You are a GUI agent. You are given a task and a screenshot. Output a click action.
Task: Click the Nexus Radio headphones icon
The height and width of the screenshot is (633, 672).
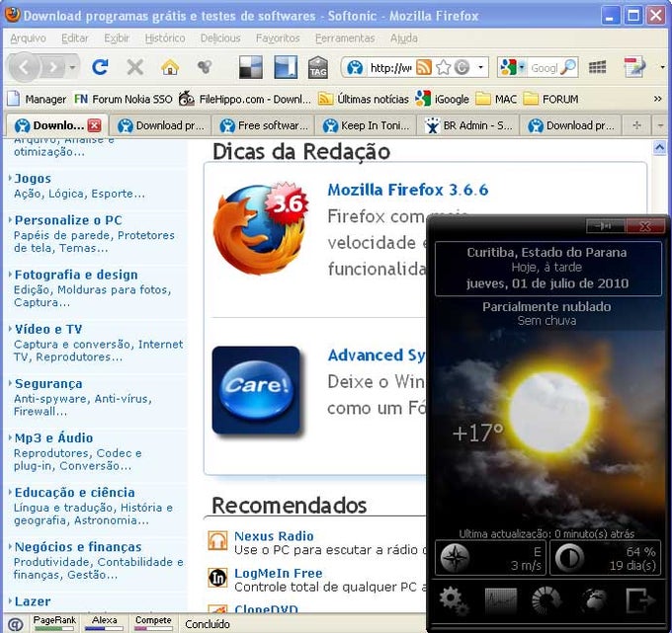pos(217,541)
